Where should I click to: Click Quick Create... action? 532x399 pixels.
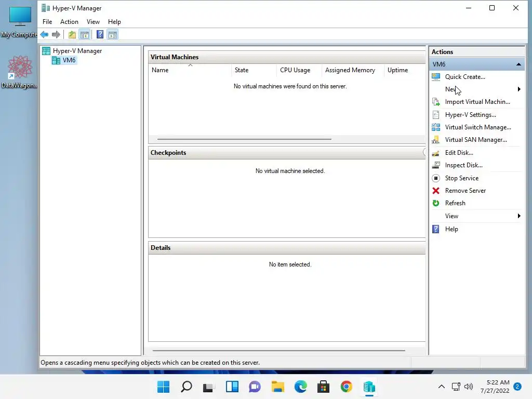(465, 77)
